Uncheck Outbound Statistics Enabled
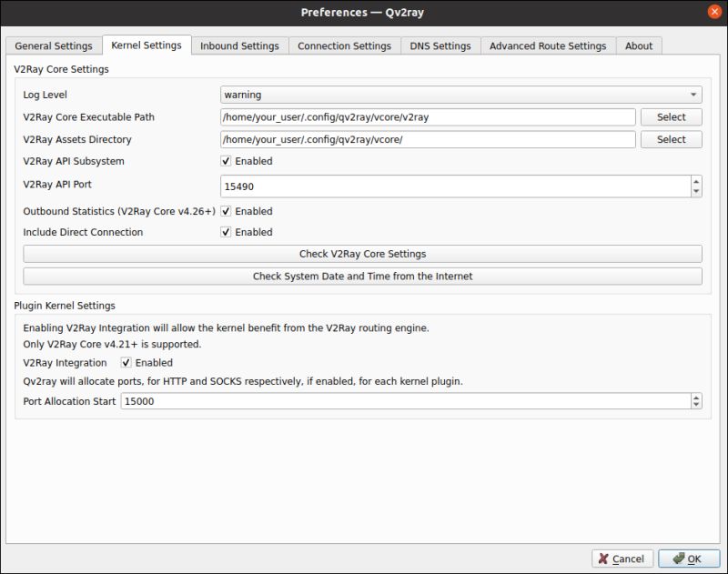 [x=224, y=211]
